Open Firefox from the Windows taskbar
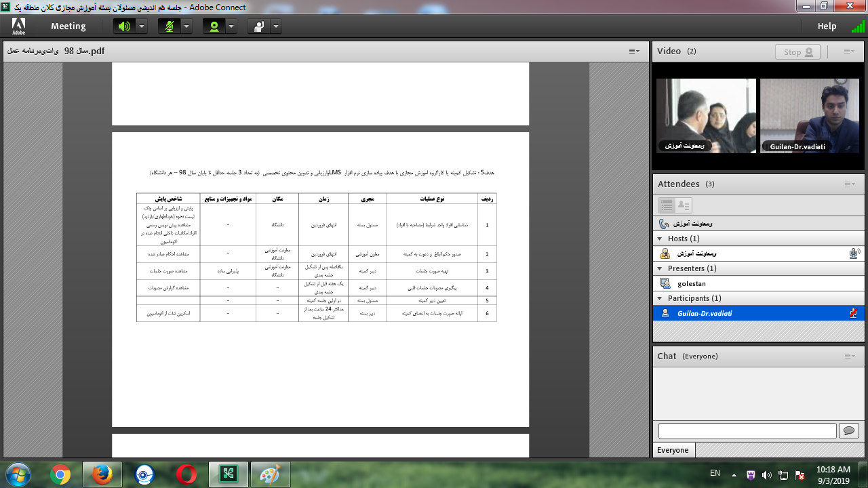The image size is (868, 488). coord(102,474)
